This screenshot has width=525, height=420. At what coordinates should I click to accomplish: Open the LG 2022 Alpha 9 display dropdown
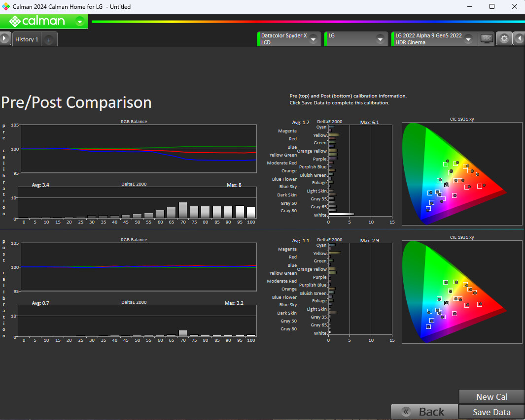tap(468, 39)
